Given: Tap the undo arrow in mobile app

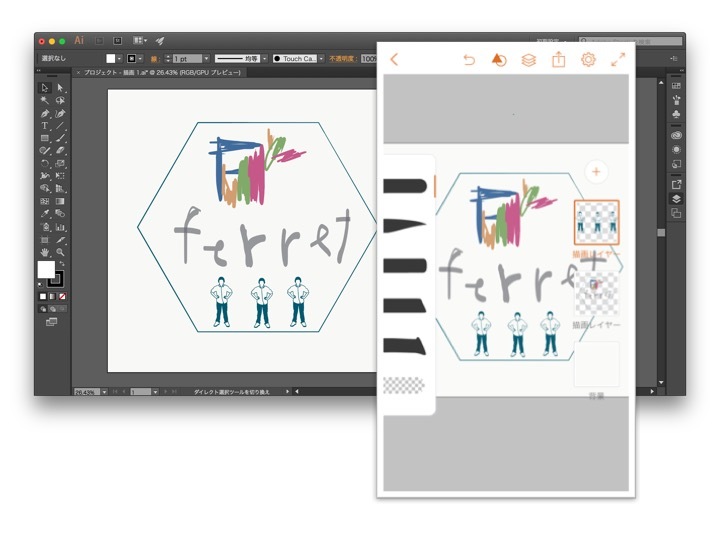Looking at the screenshot, I should point(469,60).
